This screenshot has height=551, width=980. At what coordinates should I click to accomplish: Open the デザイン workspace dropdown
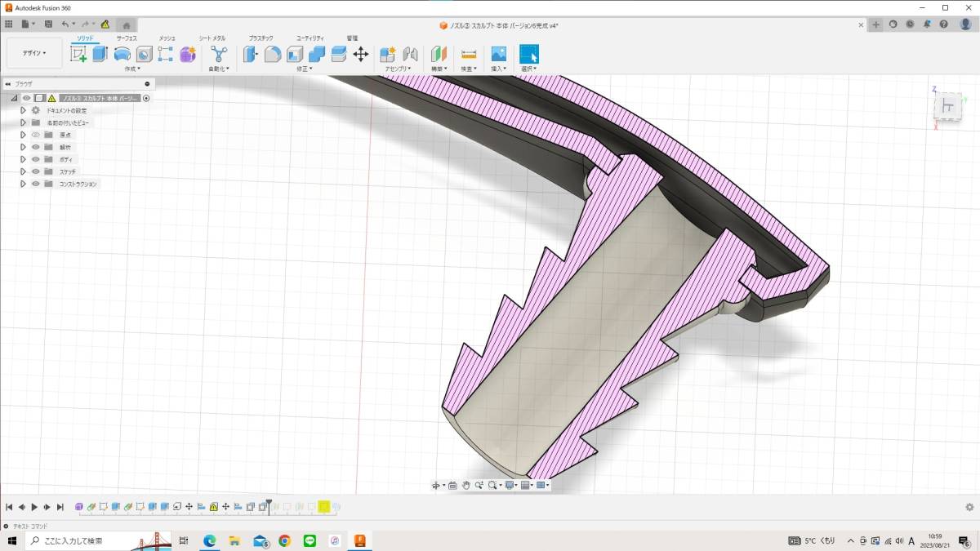(34, 53)
